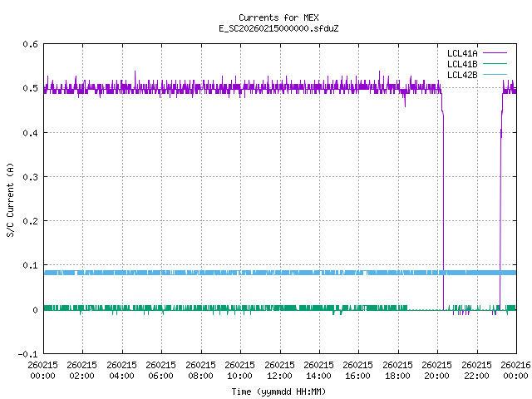532x399 pixels.
Task: Click the 260215 20:00 time tick label
Action: (437, 370)
